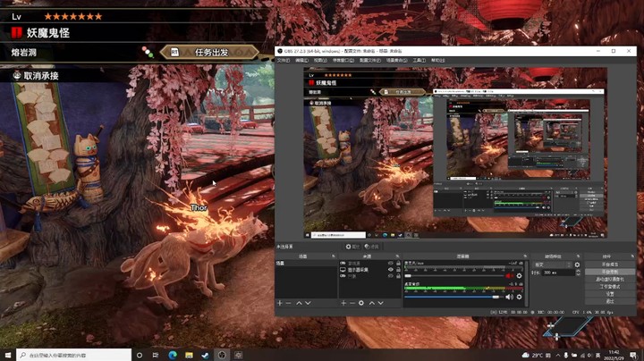This screenshot has height=361, width=644.
Task: Lock the display capture source
Action: [x=398, y=270]
